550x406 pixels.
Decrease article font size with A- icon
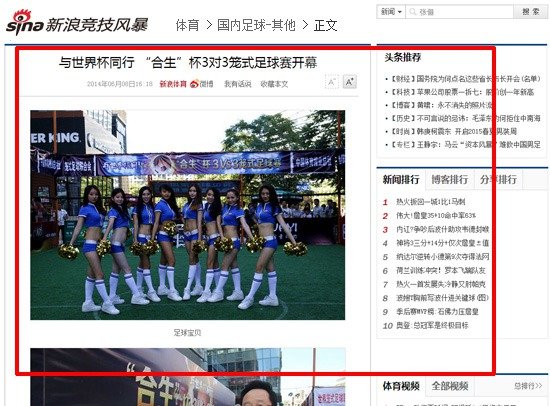[x=331, y=82]
